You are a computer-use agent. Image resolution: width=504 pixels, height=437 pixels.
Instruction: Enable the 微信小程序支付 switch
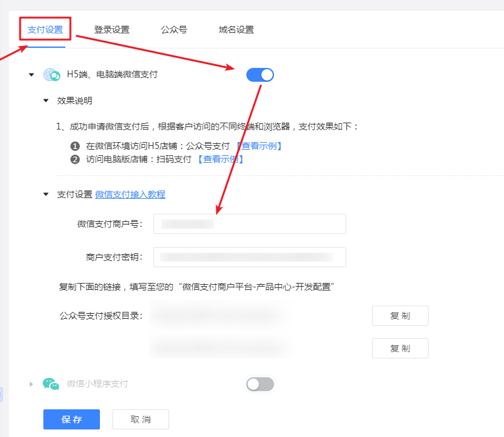260,384
